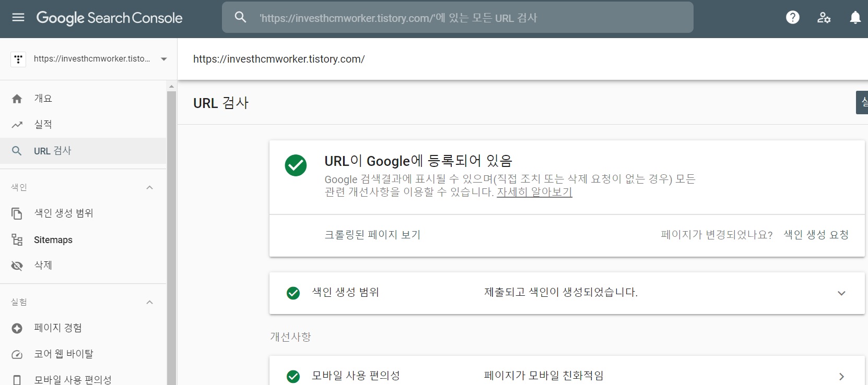868x385 pixels.
Task: Click the 코어 웹 바이탈 gauge icon
Action: [x=17, y=354]
